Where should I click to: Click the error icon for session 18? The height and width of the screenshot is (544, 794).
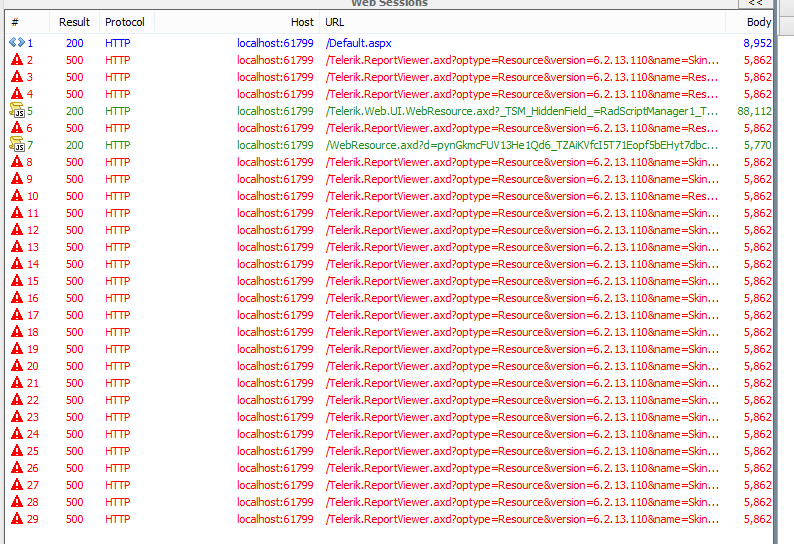pos(17,332)
